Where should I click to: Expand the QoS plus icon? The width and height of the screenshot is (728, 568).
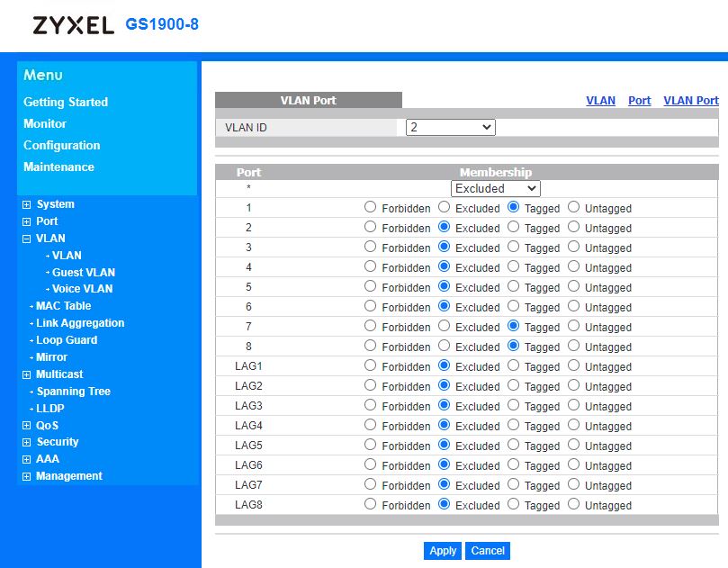tap(27, 426)
